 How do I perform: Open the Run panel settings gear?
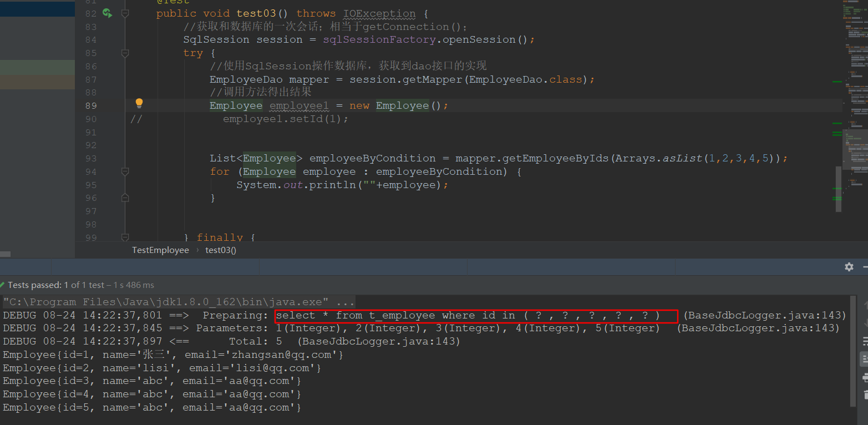(849, 267)
